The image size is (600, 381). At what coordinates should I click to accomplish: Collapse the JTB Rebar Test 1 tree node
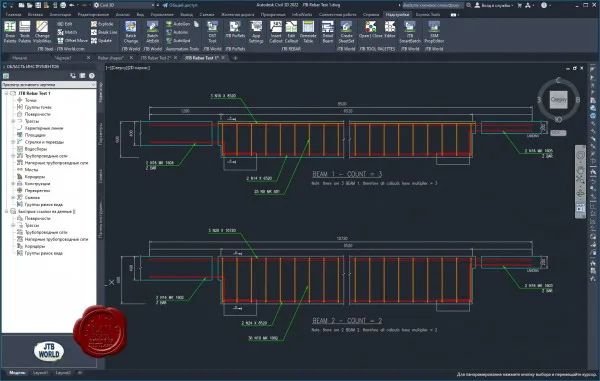point(7,93)
